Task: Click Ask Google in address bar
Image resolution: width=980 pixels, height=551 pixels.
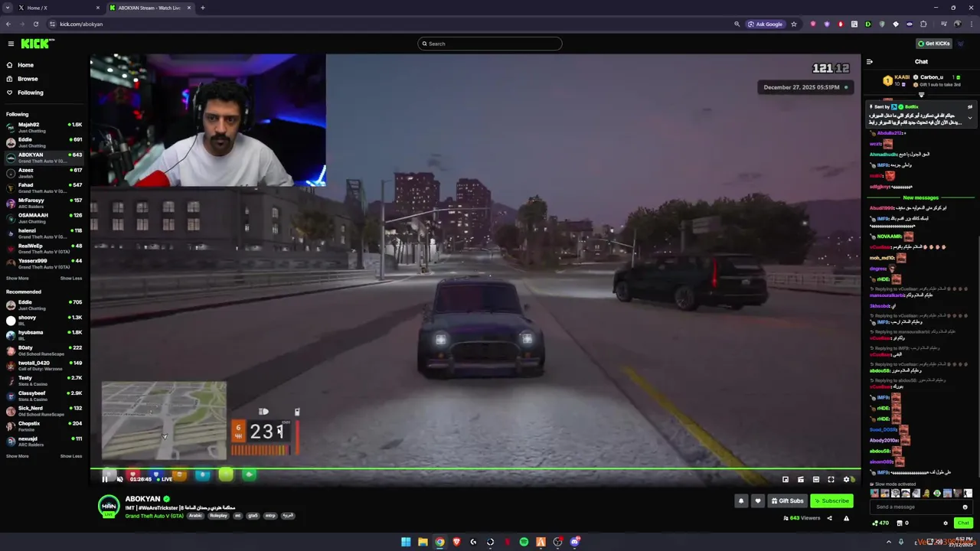Action: pos(766,24)
